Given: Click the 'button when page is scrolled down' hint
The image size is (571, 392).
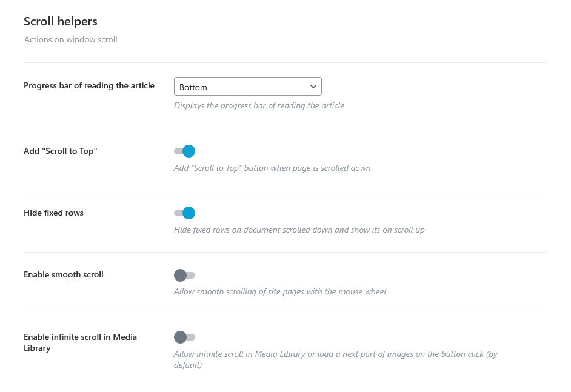Looking at the screenshot, I should [x=307, y=168].
